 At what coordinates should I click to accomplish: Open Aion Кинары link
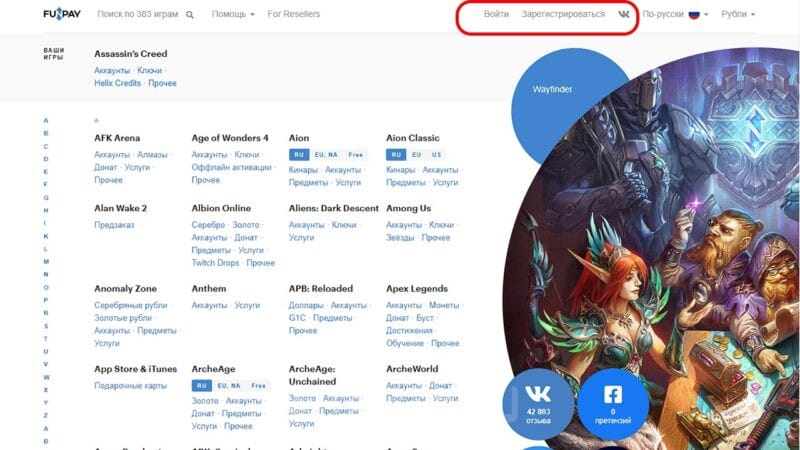[x=303, y=170]
